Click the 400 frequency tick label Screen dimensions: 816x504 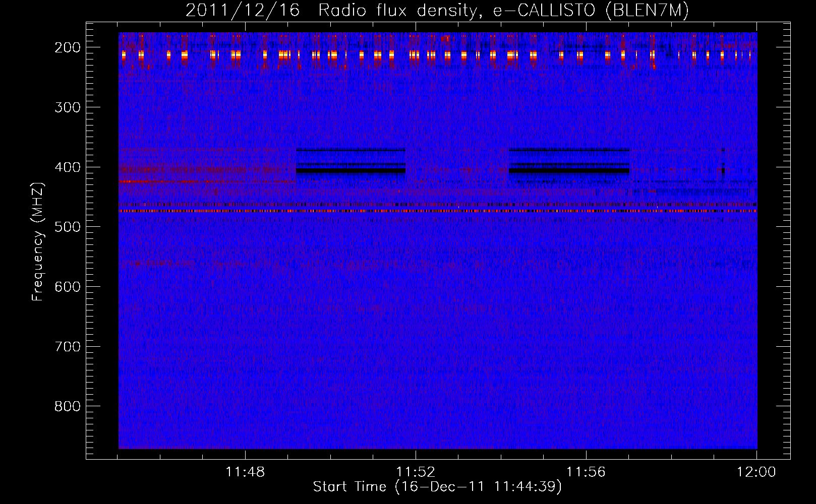pos(68,167)
